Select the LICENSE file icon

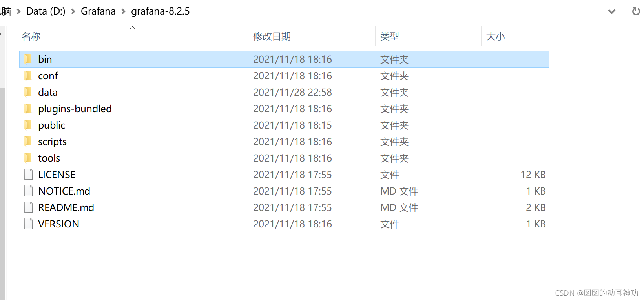click(x=28, y=175)
